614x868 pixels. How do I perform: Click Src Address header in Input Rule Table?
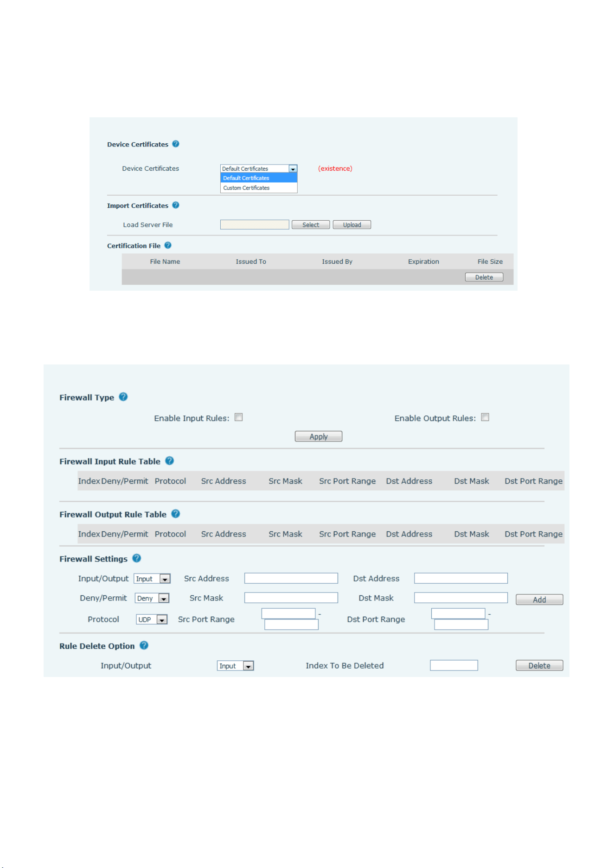(224, 481)
